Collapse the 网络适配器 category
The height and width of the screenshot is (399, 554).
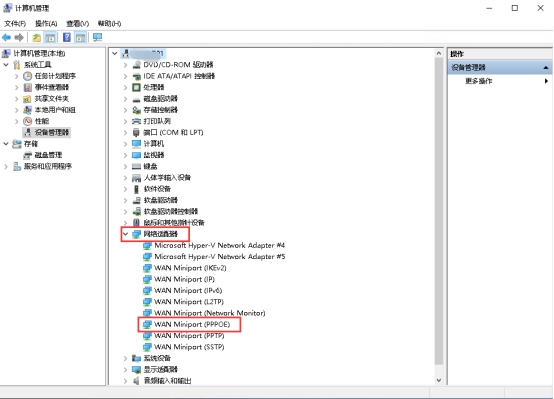(125, 234)
